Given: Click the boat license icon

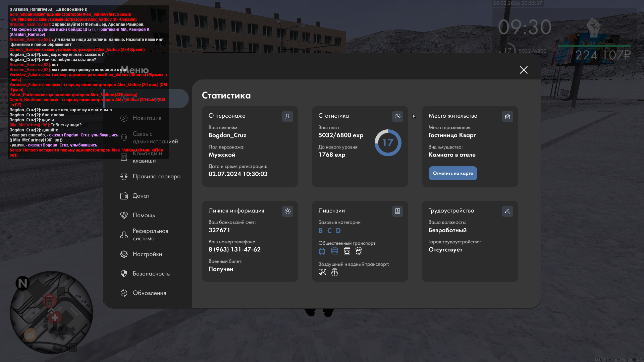Looking at the screenshot, I should point(334,272).
